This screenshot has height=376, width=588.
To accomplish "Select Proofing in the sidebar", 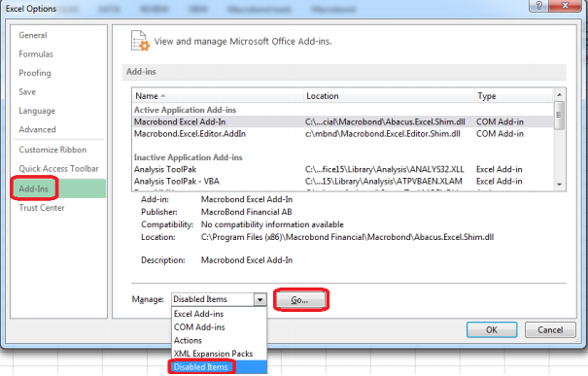I will tap(35, 73).
